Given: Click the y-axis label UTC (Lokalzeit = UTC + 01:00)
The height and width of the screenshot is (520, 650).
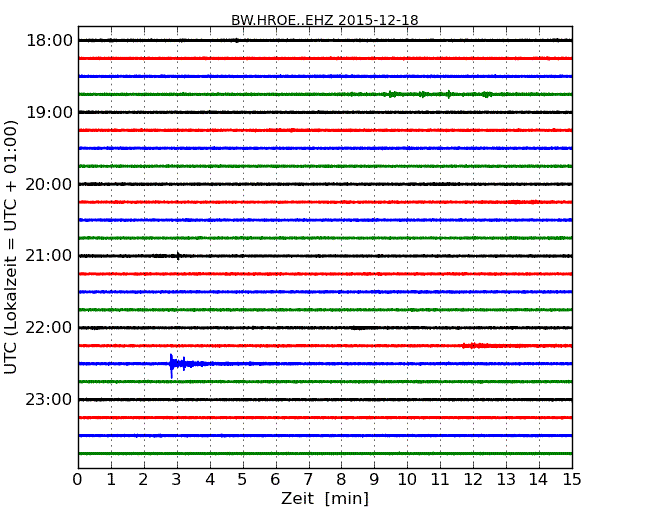Looking at the screenshot, I should click(x=10, y=247).
